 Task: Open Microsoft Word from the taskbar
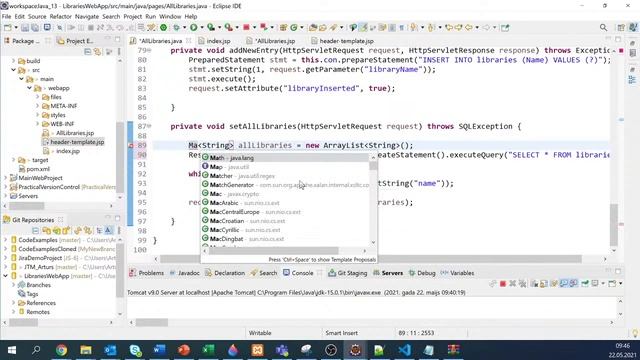point(160,350)
